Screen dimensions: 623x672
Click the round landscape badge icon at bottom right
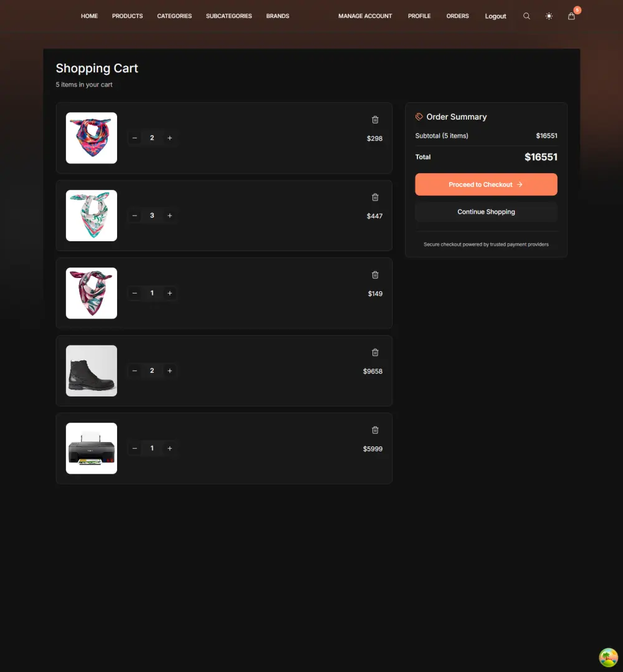[608, 657]
